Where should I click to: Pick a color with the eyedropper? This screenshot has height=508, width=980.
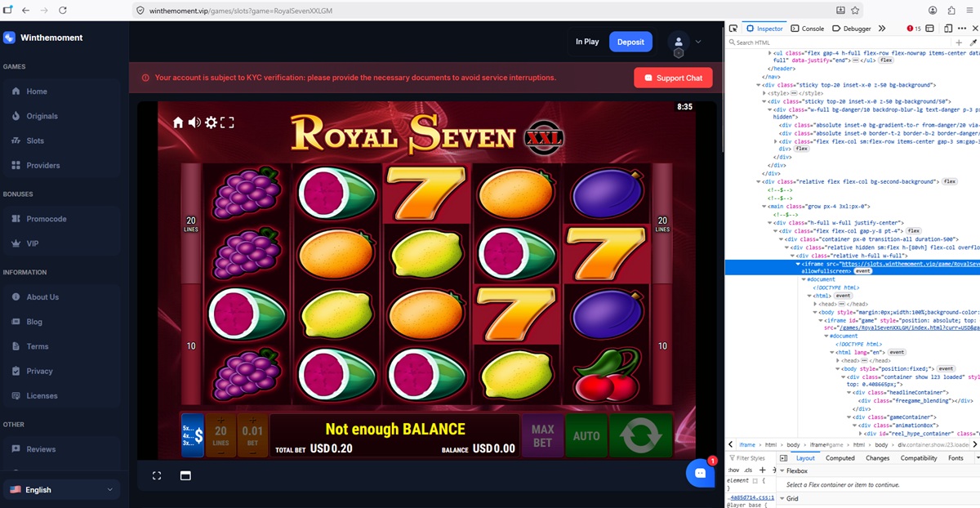973,42
